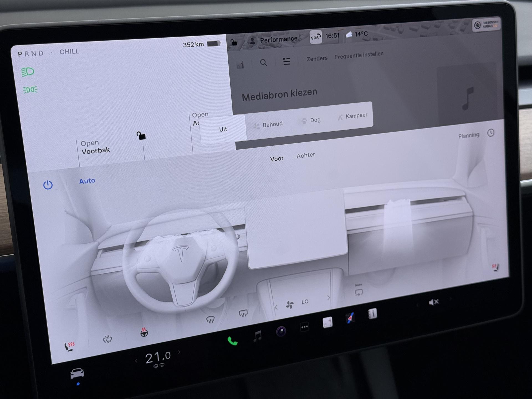532x399 pixels.
Task: Open the dashcam camera app
Action: [x=281, y=331]
